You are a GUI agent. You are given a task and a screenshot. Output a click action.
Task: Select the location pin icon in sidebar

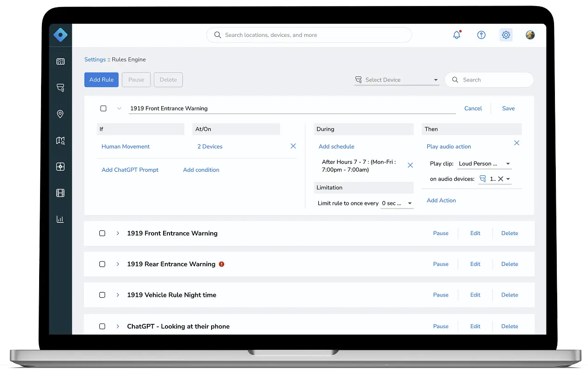point(60,114)
